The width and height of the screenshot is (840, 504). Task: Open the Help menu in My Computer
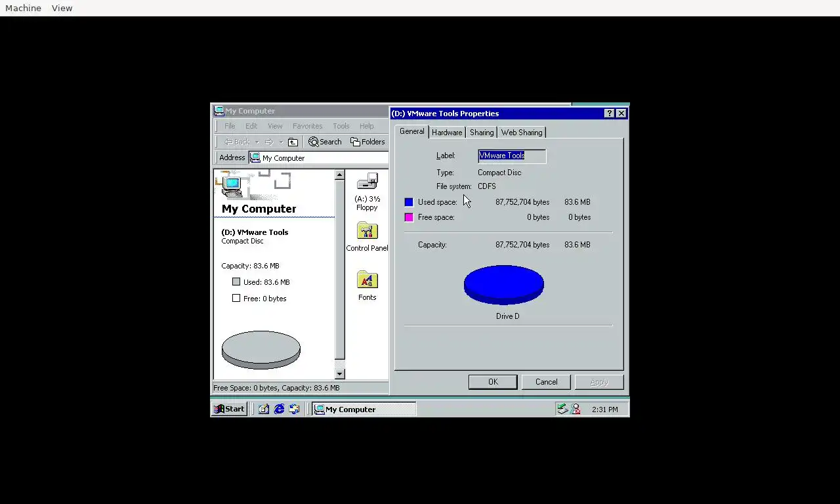[x=367, y=126]
